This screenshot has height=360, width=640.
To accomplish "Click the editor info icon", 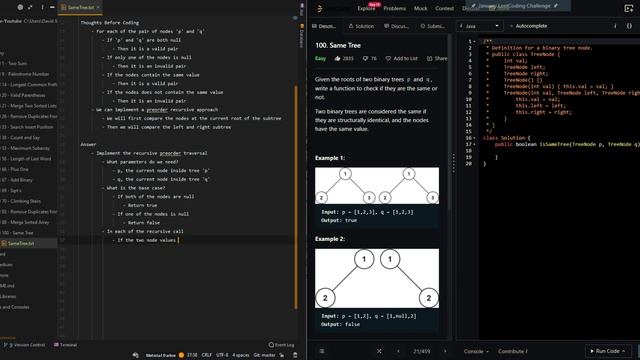I will pyautogui.click(x=615, y=26).
